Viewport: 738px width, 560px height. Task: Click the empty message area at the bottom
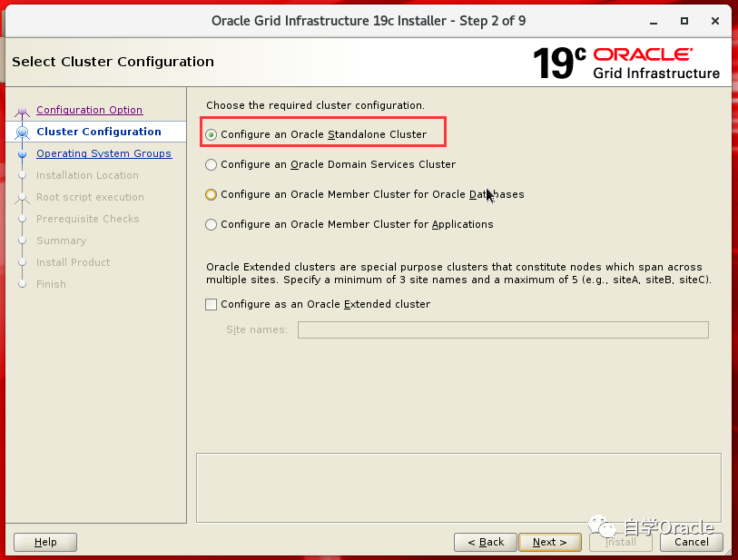click(458, 487)
